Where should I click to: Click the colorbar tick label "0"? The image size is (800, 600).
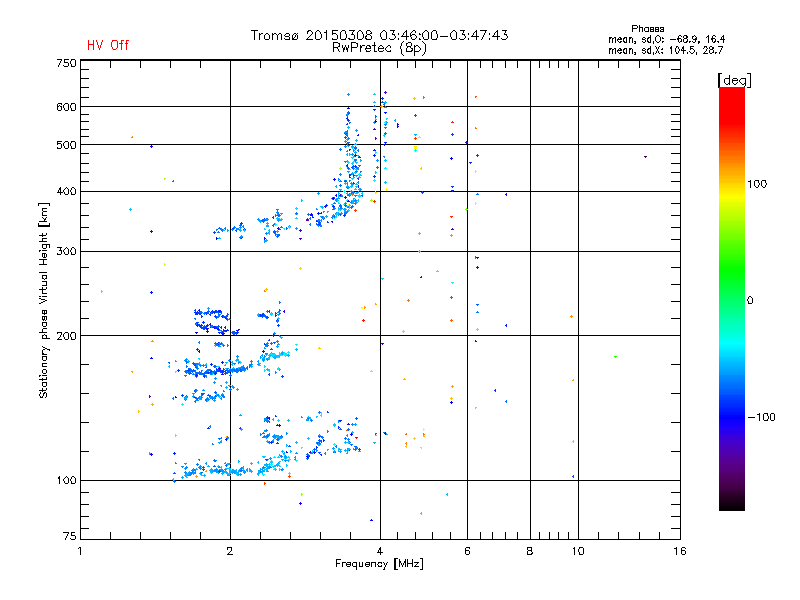point(750,300)
